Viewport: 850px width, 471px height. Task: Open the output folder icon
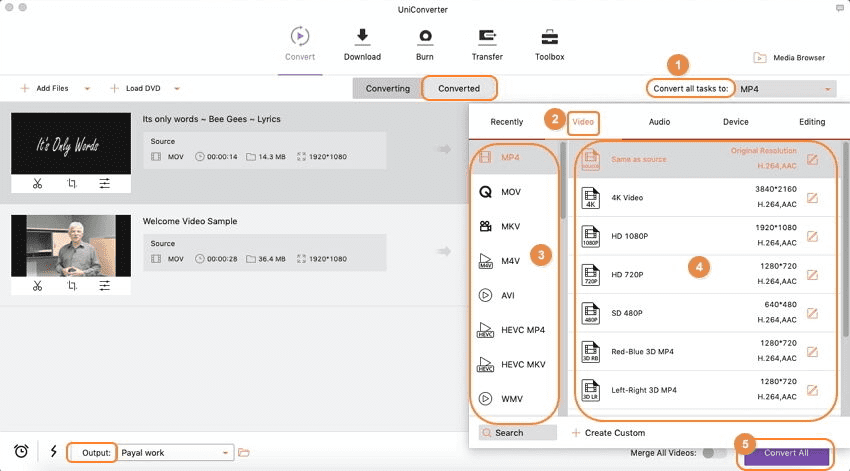point(244,453)
